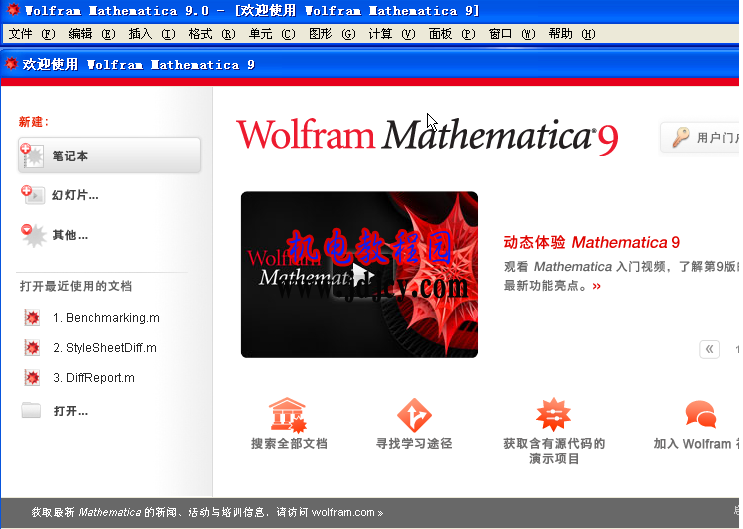The image size is (743, 529).
Task: Click the Mathematica intro video thumbnail
Action: [x=359, y=274]
